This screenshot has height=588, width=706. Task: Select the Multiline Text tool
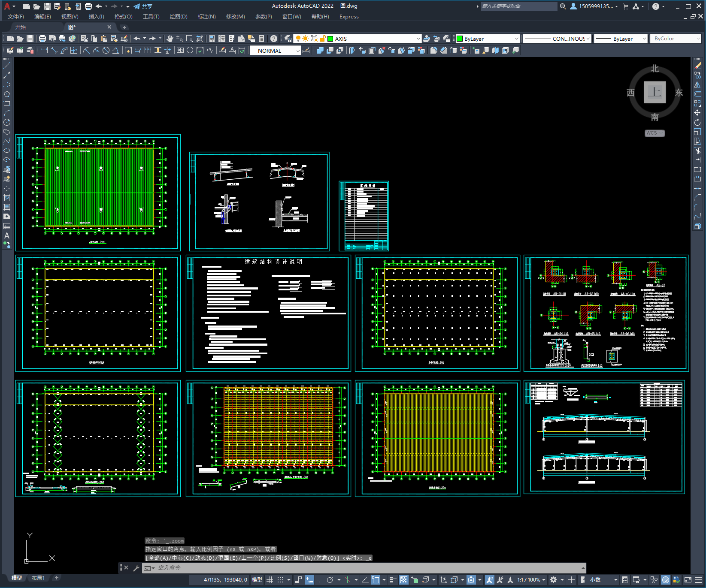click(x=7, y=235)
